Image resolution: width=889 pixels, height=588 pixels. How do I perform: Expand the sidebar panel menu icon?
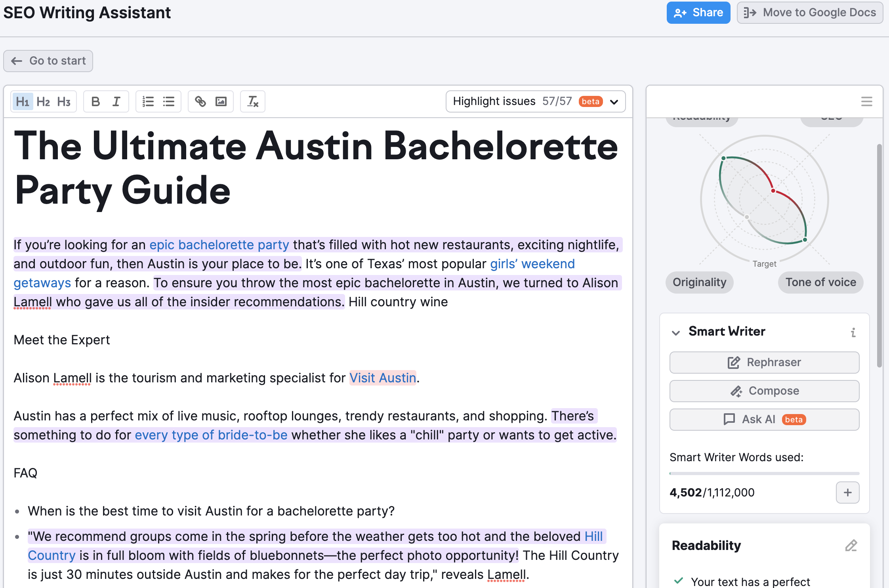(867, 102)
